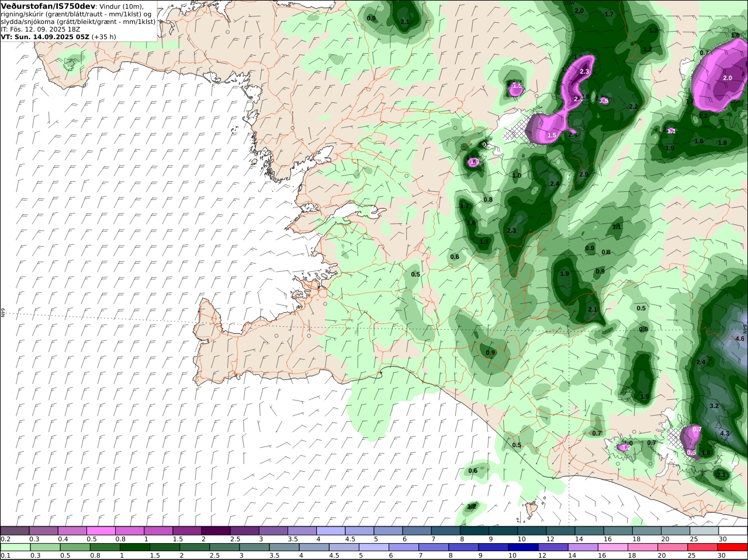
Task: Select the red 30 rain legend swatch
Action: click(x=732, y=547)
